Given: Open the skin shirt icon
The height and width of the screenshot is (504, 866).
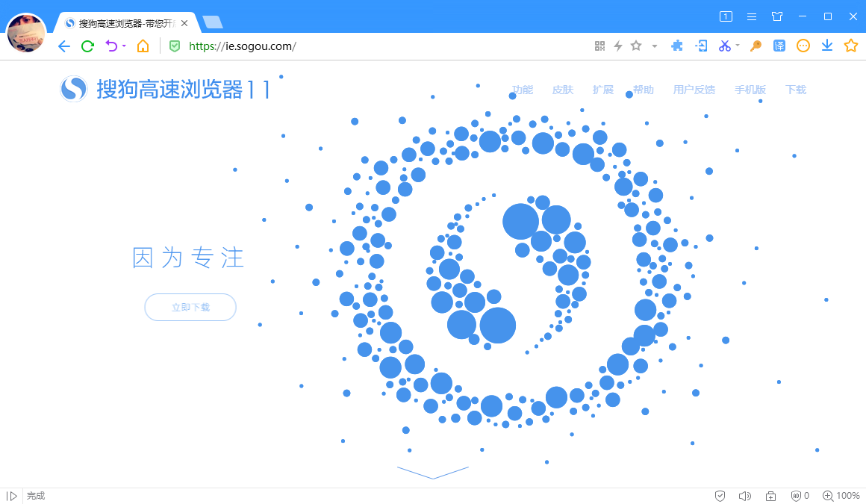Looking at the screenshot, I should pos(777,16).
